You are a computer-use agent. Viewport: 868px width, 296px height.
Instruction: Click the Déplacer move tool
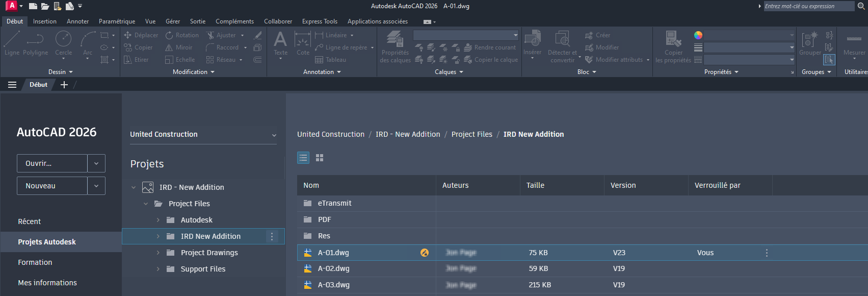point(141,35)
